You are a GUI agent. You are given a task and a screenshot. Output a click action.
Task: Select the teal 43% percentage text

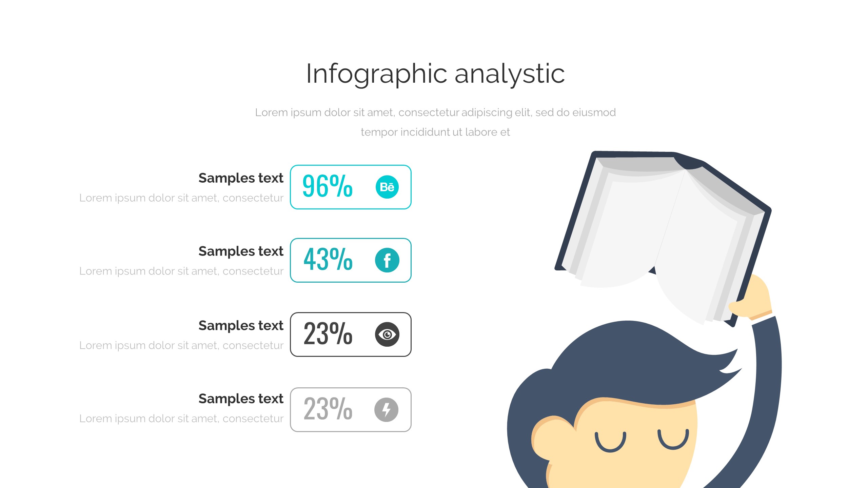point(328,259)
